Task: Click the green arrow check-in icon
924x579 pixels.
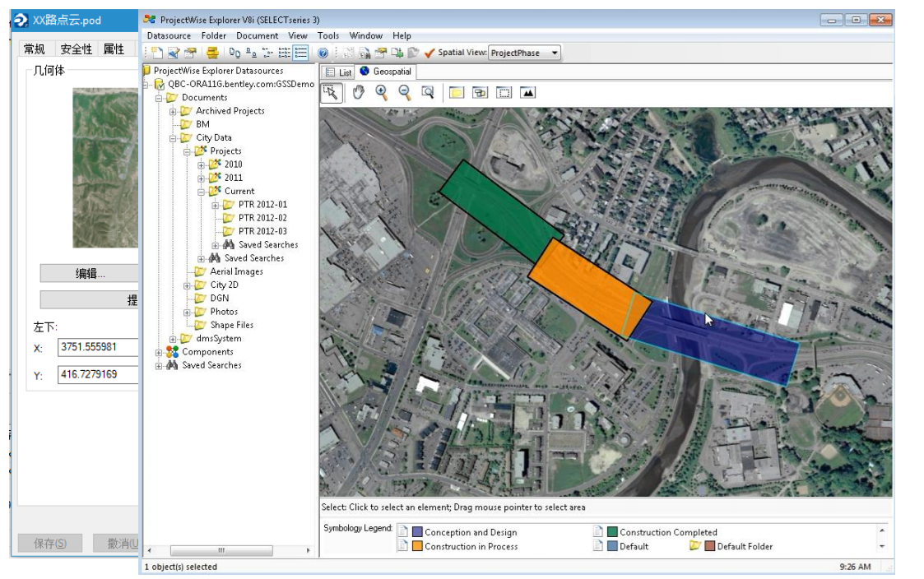Action: coord(397,53)
